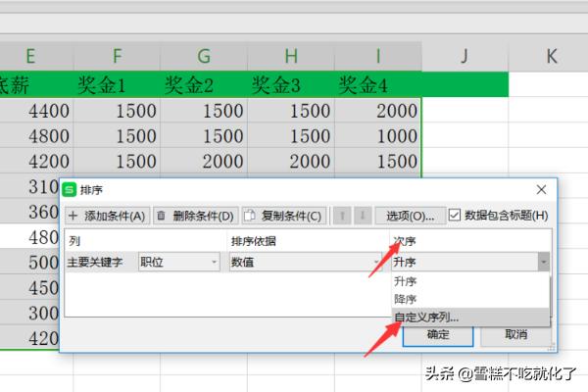Toggle the 数据包含标题 checkbox

[455, 215]
